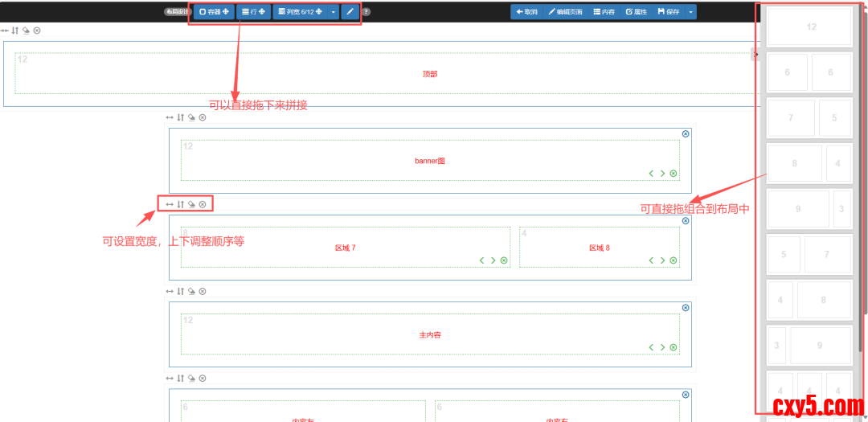Click the 内容 tab button
This screenshot has height=422, width=868.
(x=604, y=12)
